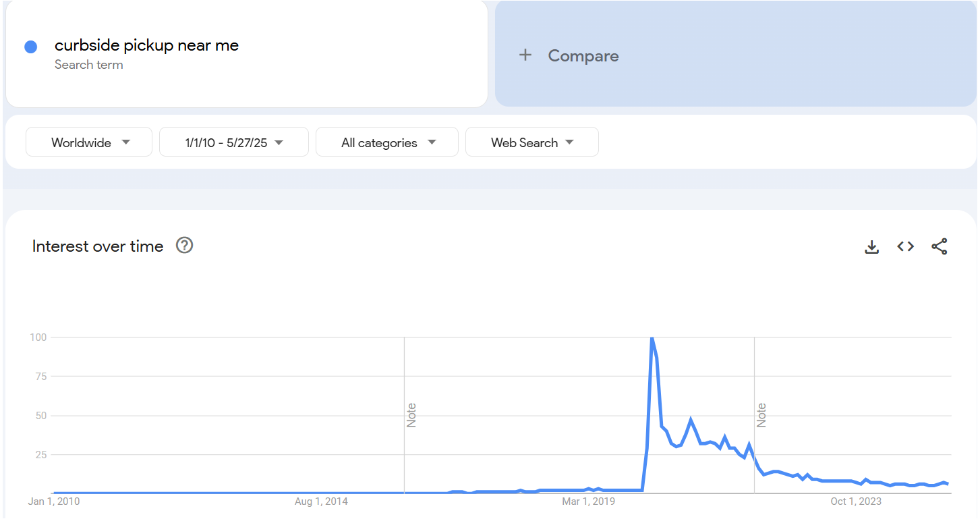This screenshot has height=519, width=980.
Task: Click the Aug 1, 2014 axis label
Action: [321, 501]
